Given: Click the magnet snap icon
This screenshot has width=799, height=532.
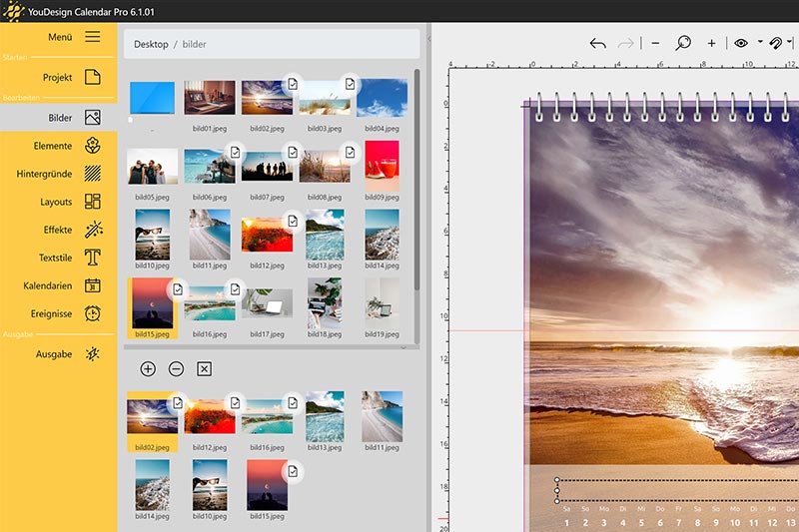Looking at the screenshot, I should coord(775,44).
